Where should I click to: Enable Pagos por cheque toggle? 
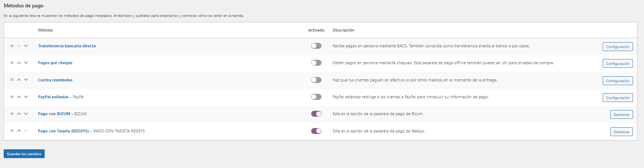(x=316, y=63)
